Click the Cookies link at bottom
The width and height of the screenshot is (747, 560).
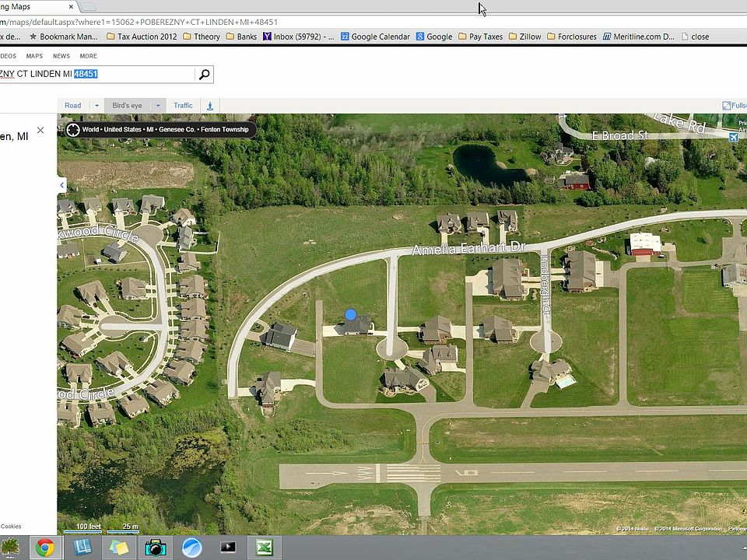click(10, 527)
